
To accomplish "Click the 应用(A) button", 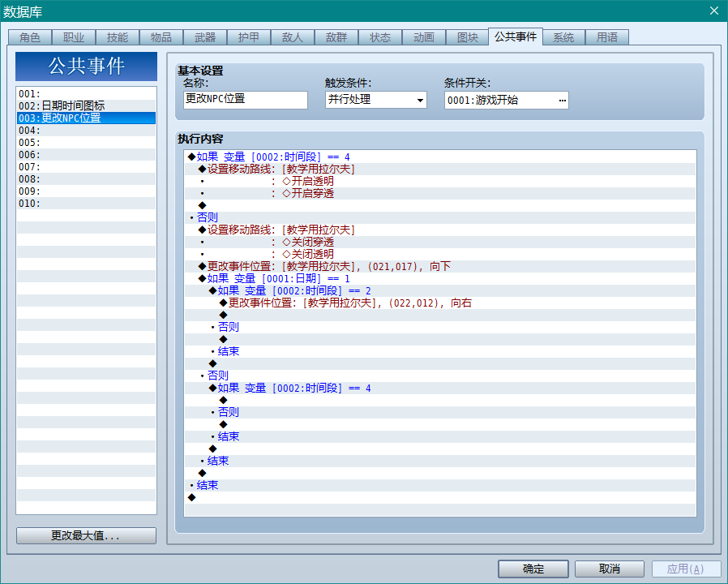I will pos(686,569).
